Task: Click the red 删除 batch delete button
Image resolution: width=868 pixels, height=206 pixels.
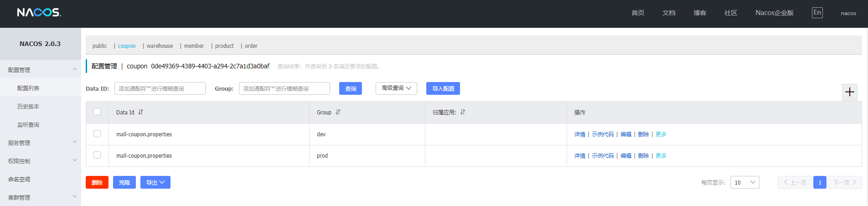Action: tap(97, 182)
